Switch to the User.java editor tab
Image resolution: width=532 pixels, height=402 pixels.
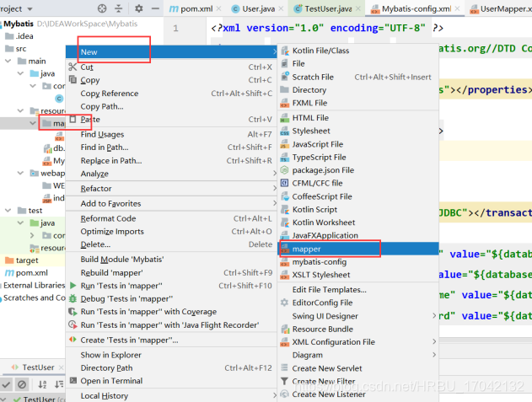257,8
